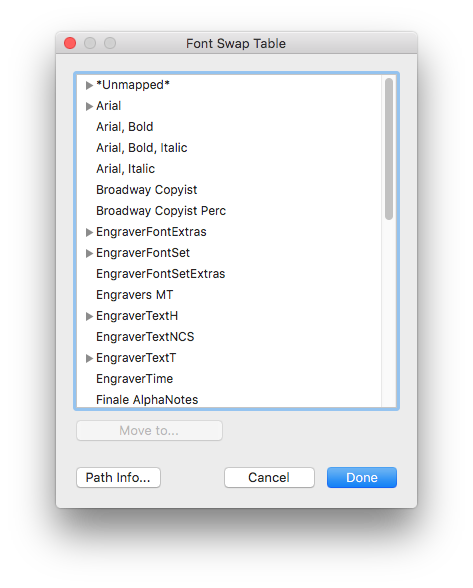
Task: Expand the EngraverFontSet entry
Action: pyautogui.click(x=89, y=253)
